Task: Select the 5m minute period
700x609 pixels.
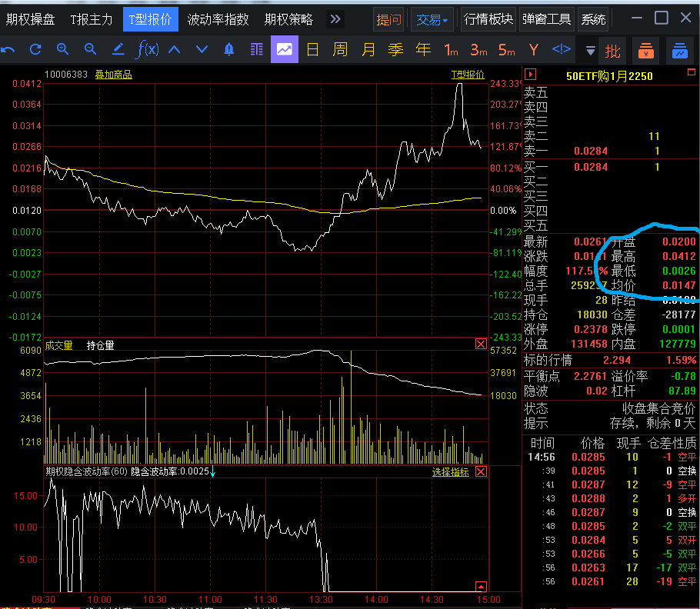Action: 507,50
